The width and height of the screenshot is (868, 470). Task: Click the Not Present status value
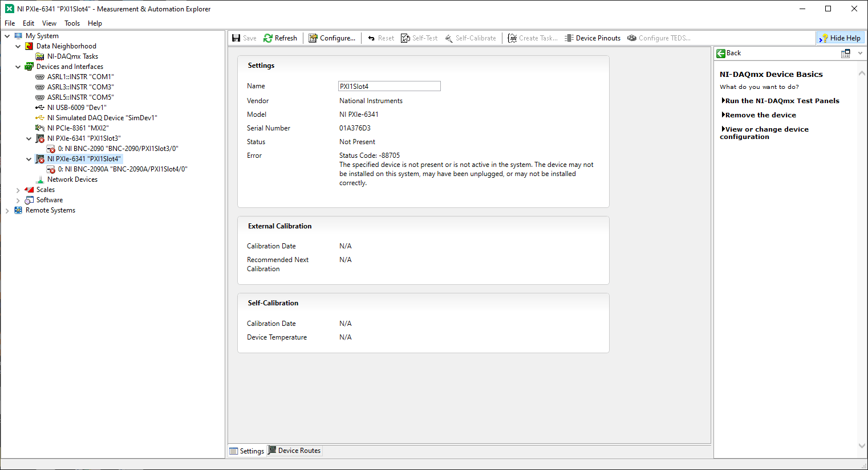coord(357,142)
